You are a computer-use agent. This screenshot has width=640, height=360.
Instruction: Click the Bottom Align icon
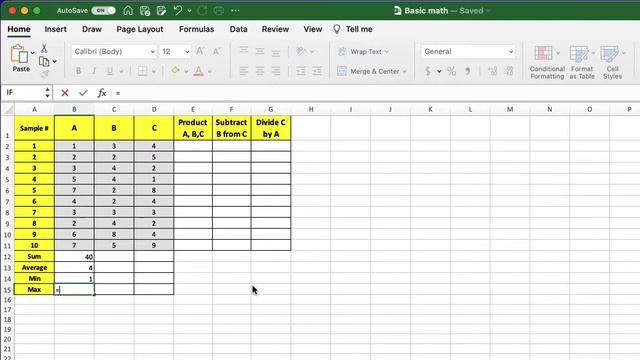tap(276, 52)
